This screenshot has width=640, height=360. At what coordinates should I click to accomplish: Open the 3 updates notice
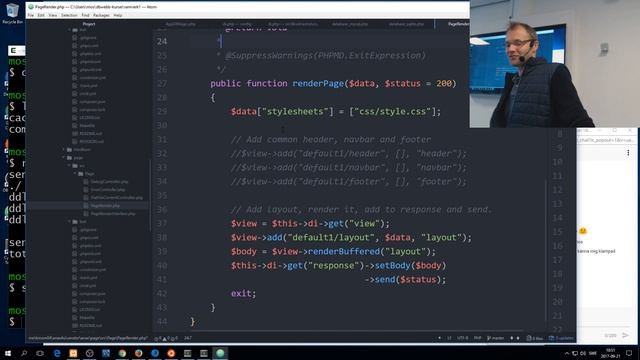[561, 338]
